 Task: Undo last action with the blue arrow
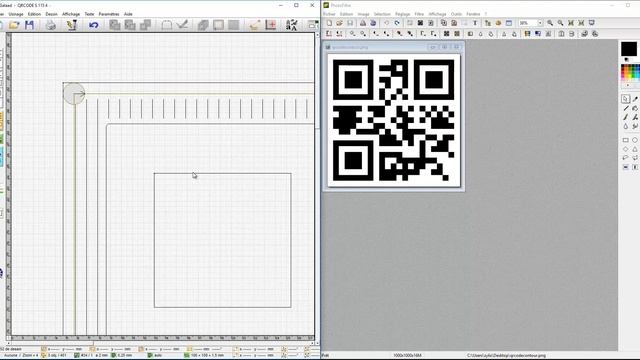point(93,25)
